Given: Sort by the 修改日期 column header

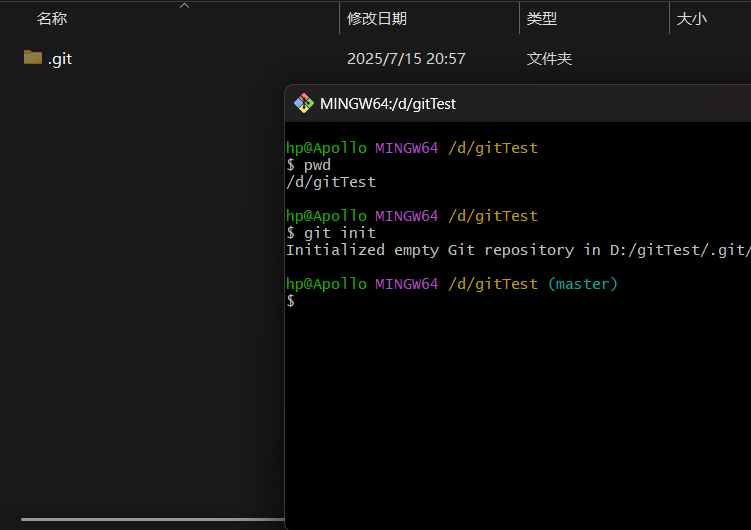Looking at the screenshot, I should click(377, 19).
